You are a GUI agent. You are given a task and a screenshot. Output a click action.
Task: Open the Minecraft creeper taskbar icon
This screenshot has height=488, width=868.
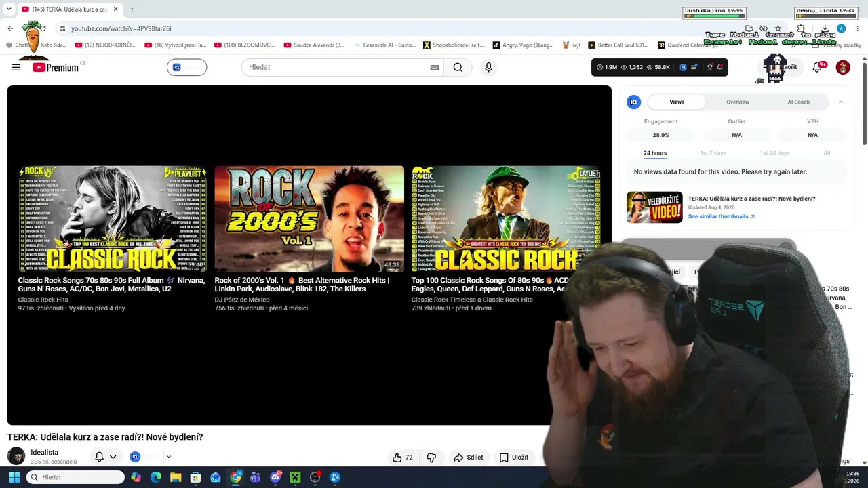(x=295, y=477)
